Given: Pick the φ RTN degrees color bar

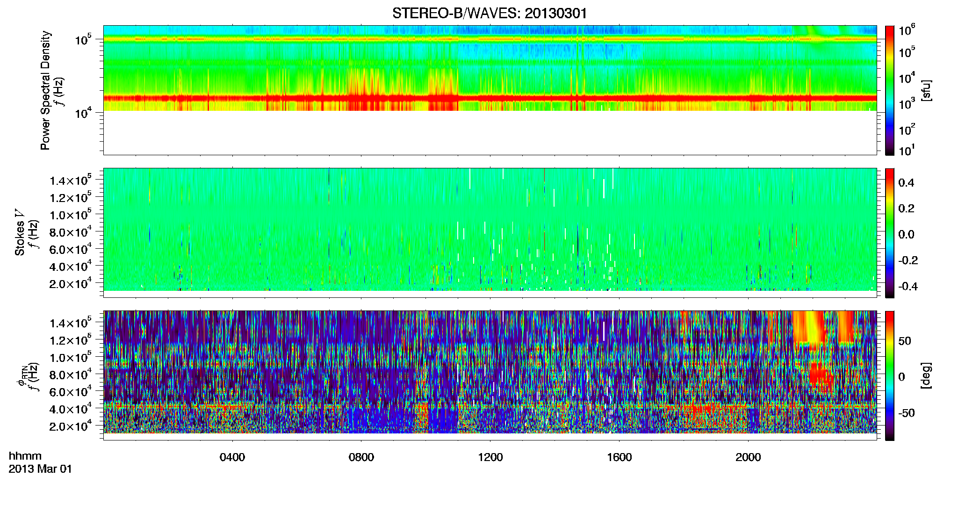Looking at the screenshot, I should pyautogui.click(x=890, y=375).
